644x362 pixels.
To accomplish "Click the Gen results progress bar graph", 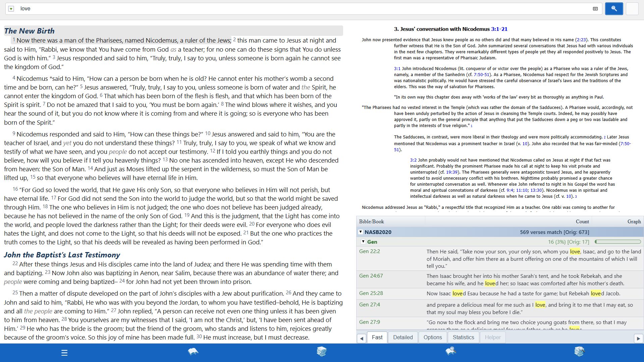I will click(618, 242).
